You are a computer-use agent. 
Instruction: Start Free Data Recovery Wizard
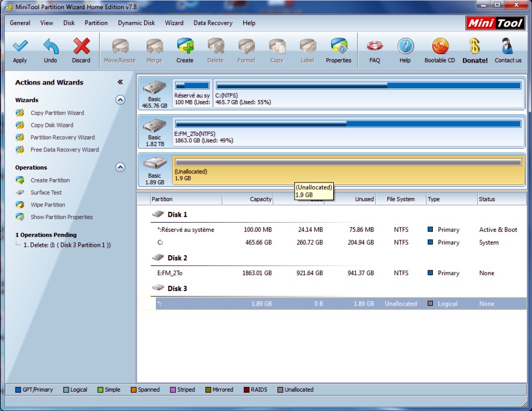click(x=65, y=149)
